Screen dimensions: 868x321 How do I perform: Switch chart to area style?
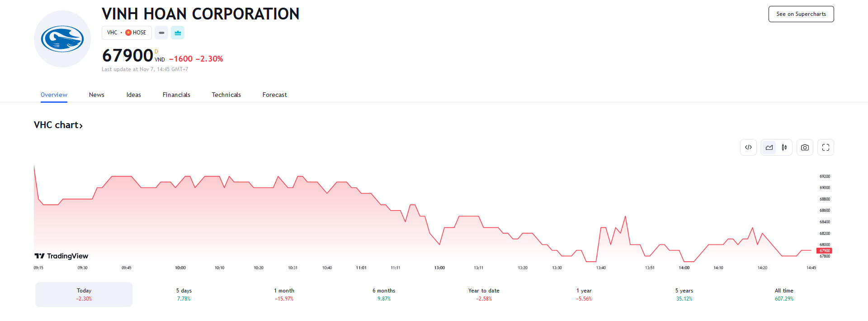769,148
